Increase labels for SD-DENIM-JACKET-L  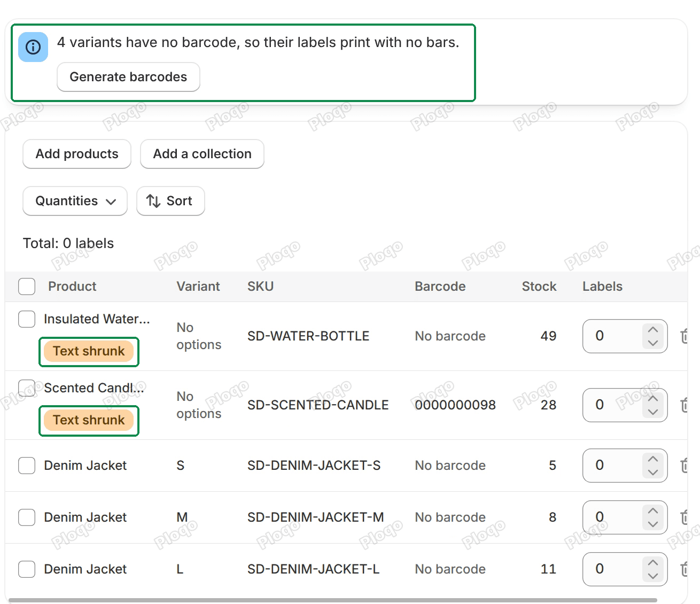coord(653,563)
